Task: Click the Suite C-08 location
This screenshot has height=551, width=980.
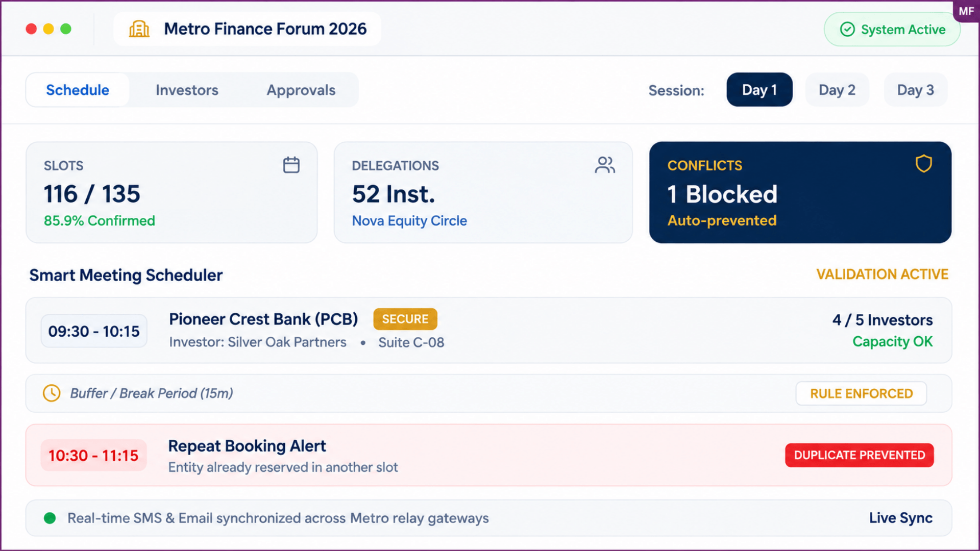Action: point(411,342)
